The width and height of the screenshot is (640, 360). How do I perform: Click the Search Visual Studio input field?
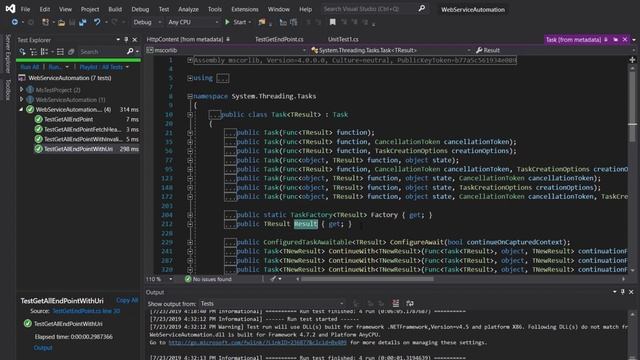pyautogui.click(x=369, y=9)
